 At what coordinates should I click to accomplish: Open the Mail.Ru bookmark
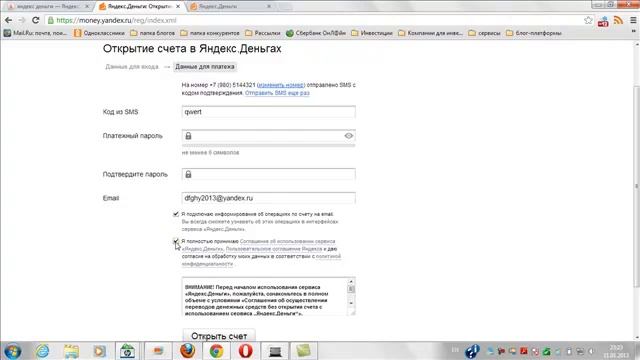click(x=36, y=33)
